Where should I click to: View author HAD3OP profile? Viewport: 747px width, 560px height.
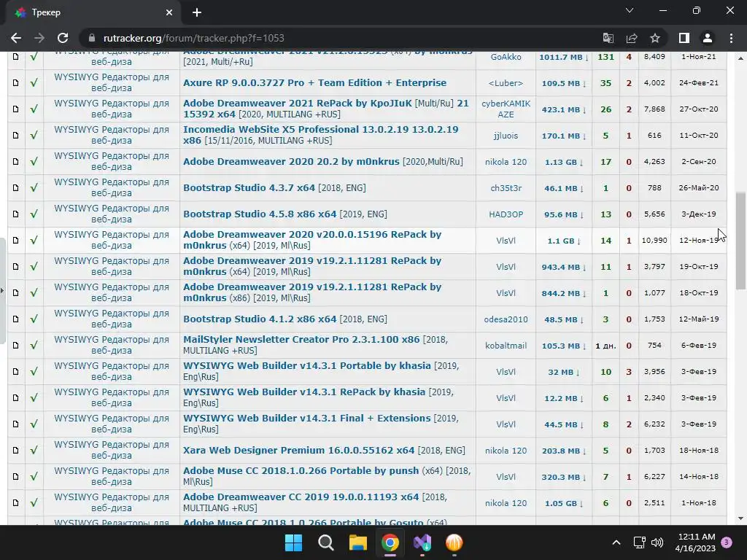pos(506,214)
